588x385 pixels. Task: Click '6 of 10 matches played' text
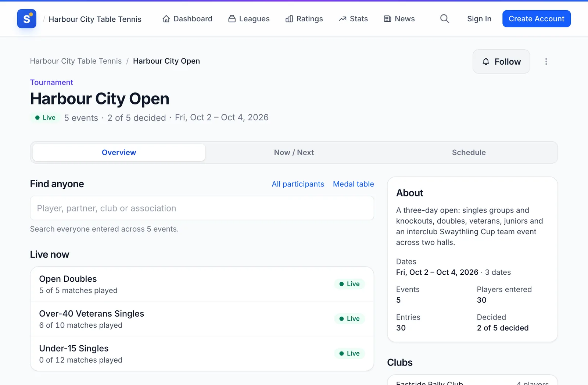81,325
